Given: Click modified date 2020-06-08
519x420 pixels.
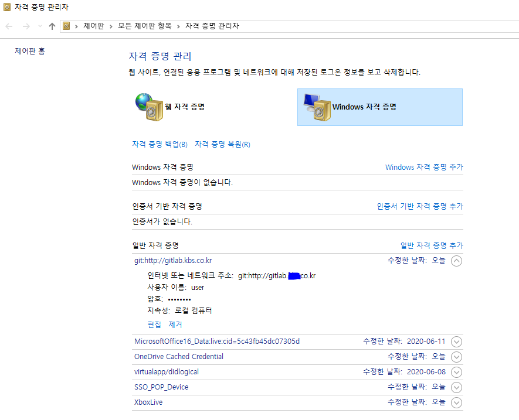Looking at the screenshot, I should coord(426,372).
